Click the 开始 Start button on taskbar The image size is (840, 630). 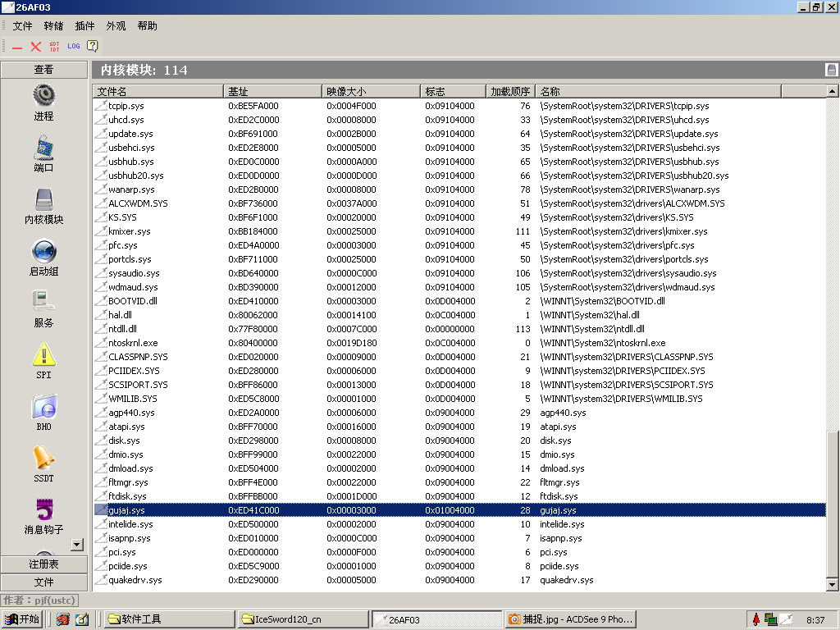click(x=22, y=619)
